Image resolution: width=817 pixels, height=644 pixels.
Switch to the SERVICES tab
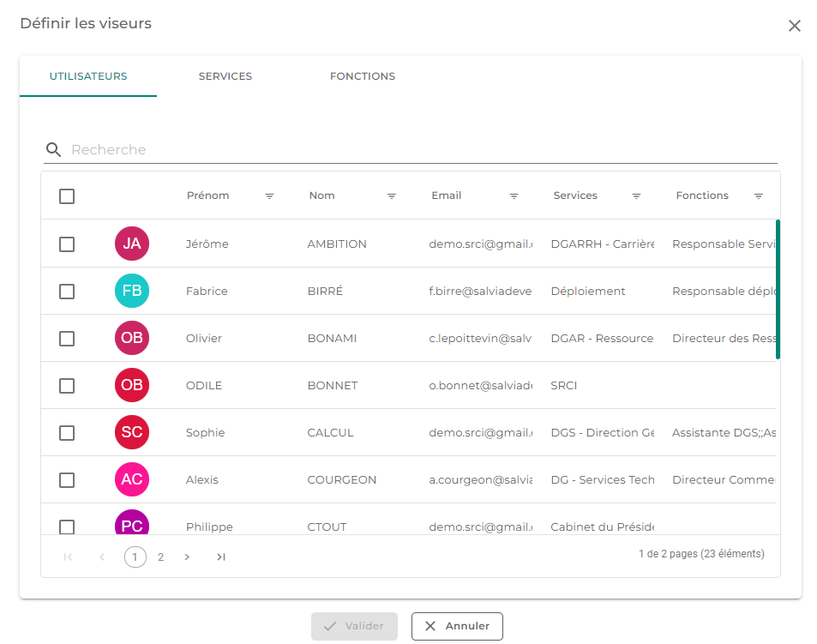tap(225, 76)
